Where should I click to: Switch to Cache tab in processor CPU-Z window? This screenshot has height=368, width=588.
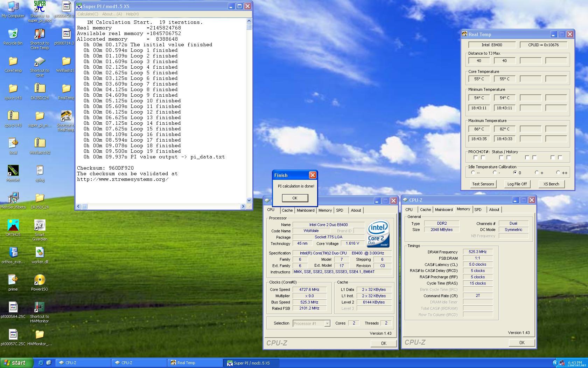pos(287,210)
